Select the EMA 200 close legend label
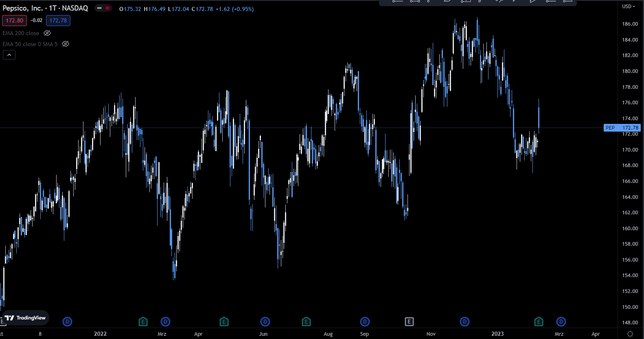Image resolution: width=644 pixels, height=339 pixels. pos(21,33)
